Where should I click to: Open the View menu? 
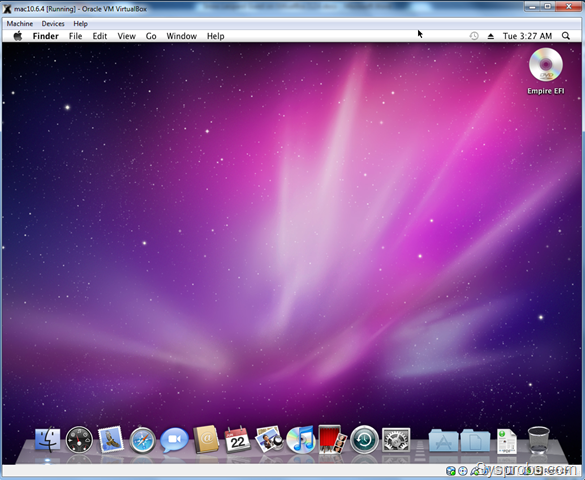(126, 36)
